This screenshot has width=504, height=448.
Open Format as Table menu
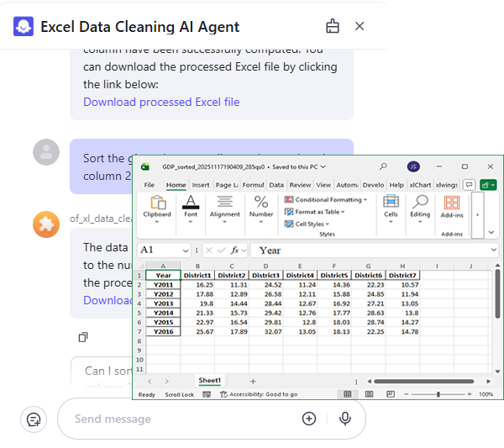pyautogui.click(x=314, y=212)
